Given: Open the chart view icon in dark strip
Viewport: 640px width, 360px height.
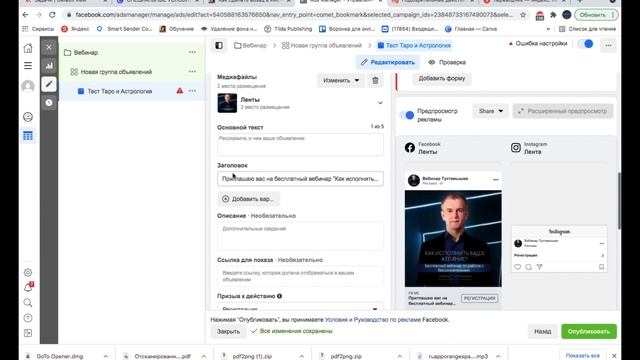Looking at the screenshot, I should (x=49, y=65).
